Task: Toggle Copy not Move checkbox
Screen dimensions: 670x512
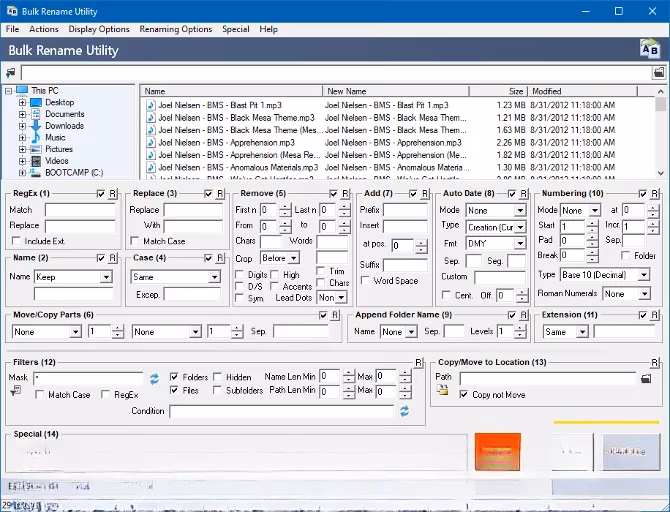Action: (464, 394)
